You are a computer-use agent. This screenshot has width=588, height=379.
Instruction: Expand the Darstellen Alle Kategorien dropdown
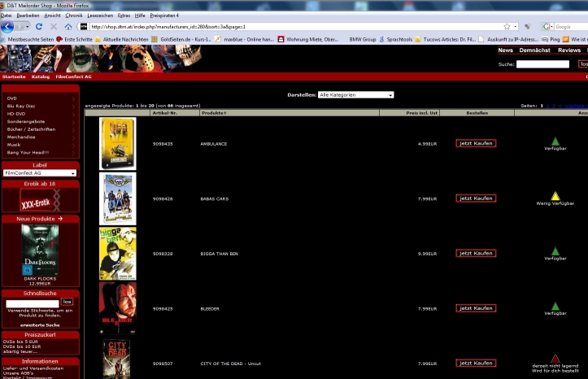tap(355, 95)
